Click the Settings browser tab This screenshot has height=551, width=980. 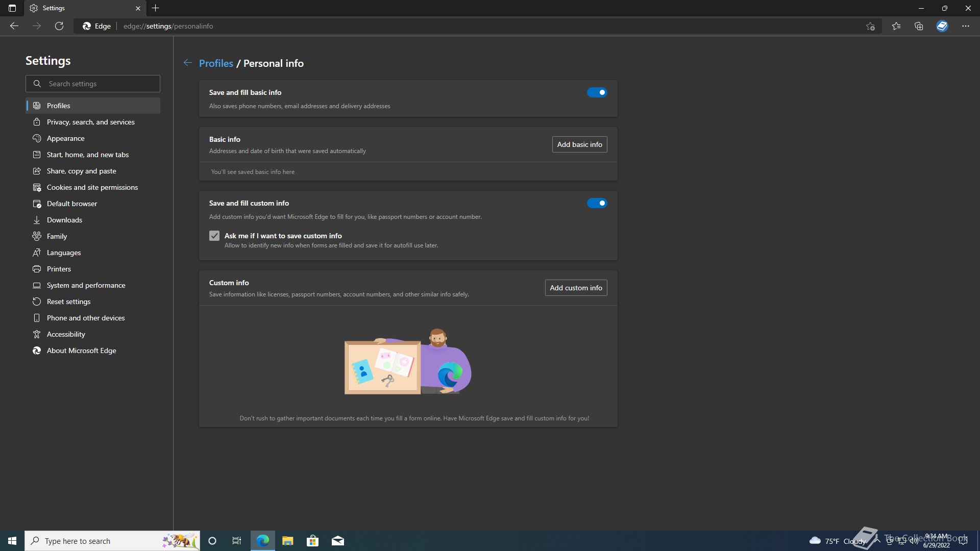pyautogui.click(x=85, y=8)
